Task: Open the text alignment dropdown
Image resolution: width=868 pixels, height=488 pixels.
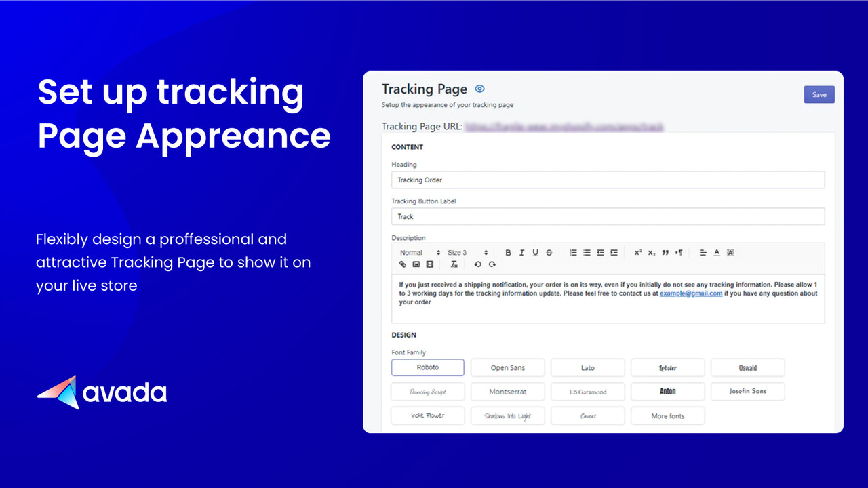Action: (x=703, y=252)
